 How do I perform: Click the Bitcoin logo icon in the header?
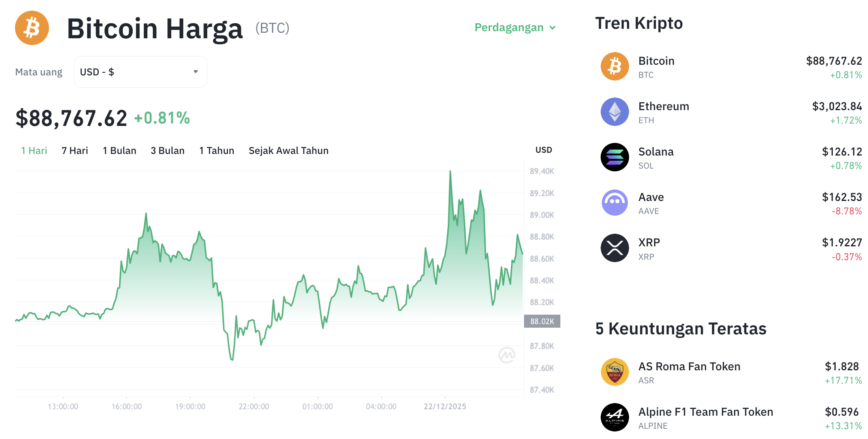click(x=32, y=28)
